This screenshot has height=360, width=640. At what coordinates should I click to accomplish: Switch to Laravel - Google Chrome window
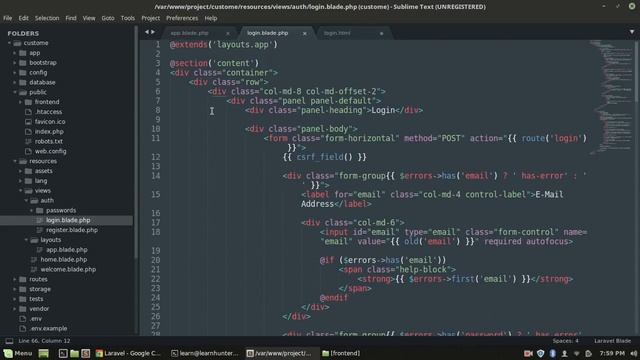point(128,353)
